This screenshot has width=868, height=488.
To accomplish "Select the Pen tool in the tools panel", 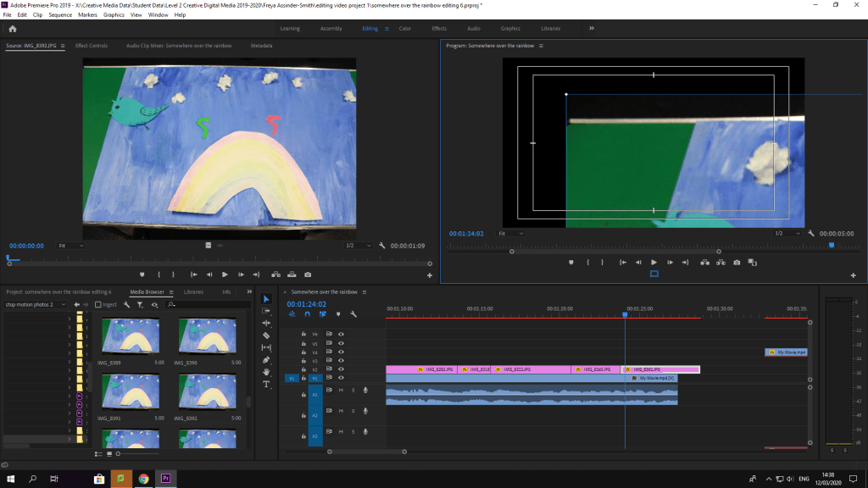I will pos(266,360).
